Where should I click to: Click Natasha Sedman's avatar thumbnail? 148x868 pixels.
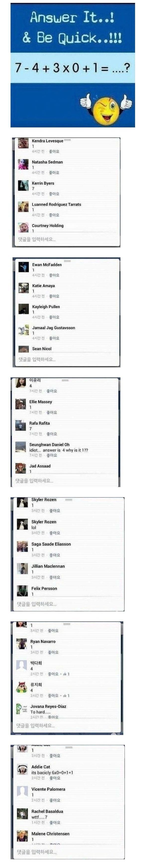[x=23, y=164]
